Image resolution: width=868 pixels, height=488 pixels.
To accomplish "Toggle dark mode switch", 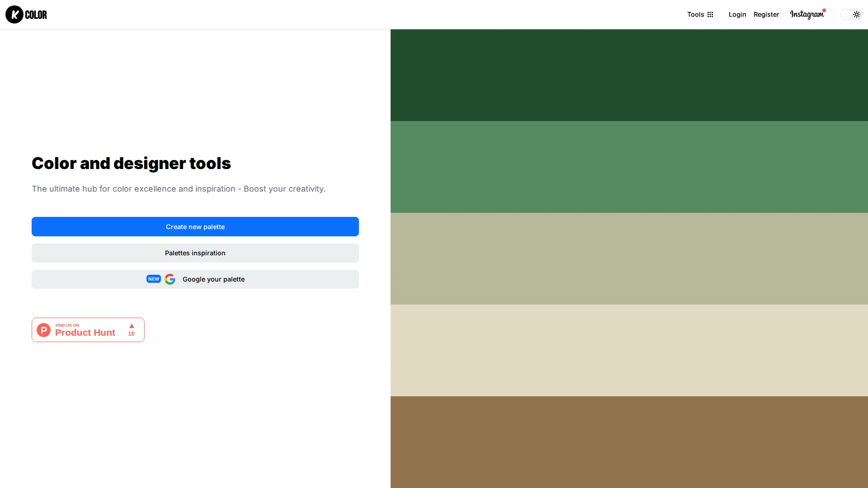I will [851, 14].
